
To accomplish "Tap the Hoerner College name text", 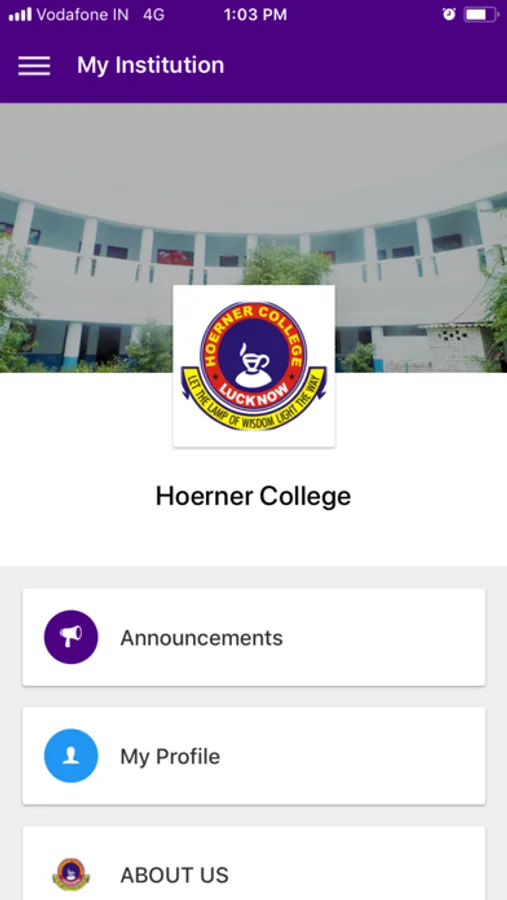I will click(253, 496).
